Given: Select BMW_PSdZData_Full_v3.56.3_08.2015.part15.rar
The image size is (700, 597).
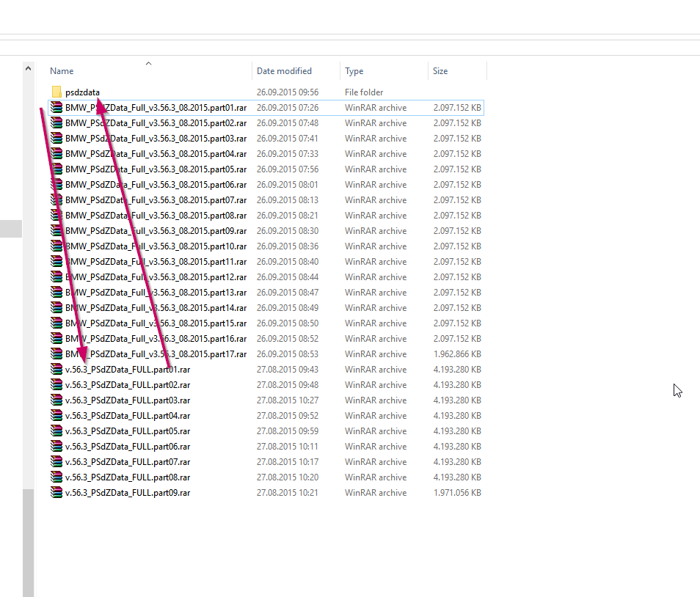Looking at the screenshot, I should click(x=156, y=323).
